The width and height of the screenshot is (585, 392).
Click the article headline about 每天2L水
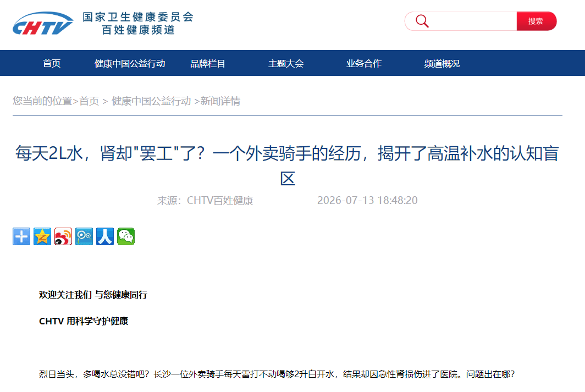[x=287, y=165]
